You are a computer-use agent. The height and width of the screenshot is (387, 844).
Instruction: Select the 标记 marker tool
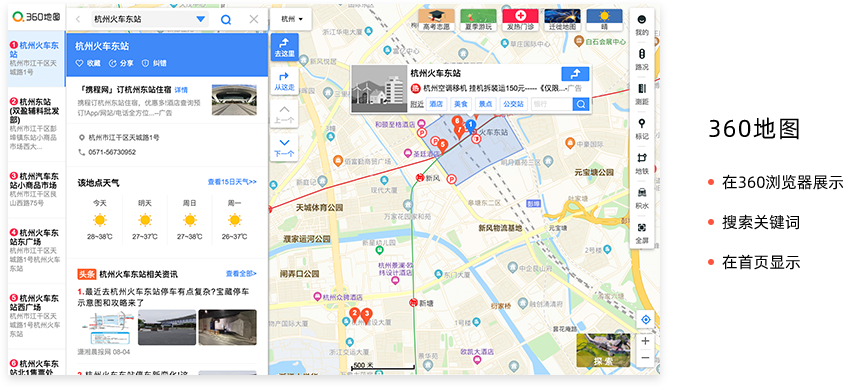pos(642,129)
